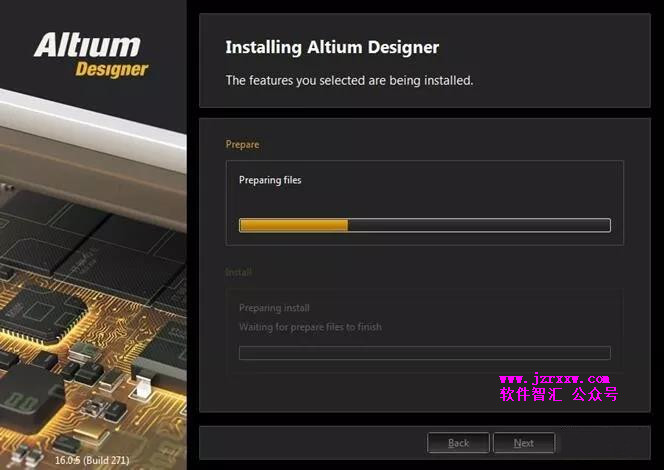Click the Preparing files progress bar
664x470 pixels.
pos(425,225)
